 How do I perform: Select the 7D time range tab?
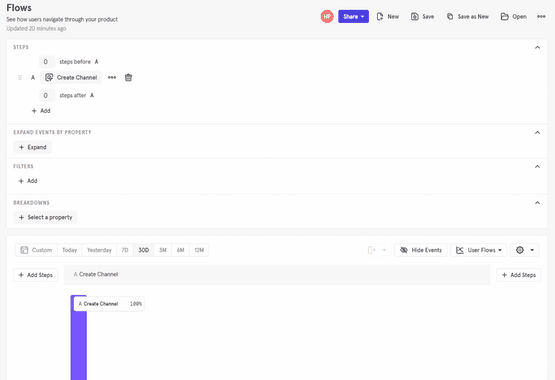click(x=125, y=250)
